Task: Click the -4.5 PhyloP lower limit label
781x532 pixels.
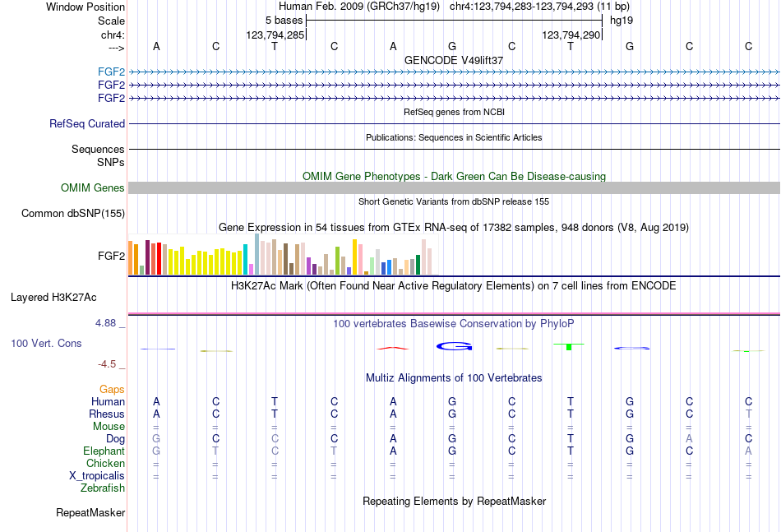Action: (x=107, y=364)
